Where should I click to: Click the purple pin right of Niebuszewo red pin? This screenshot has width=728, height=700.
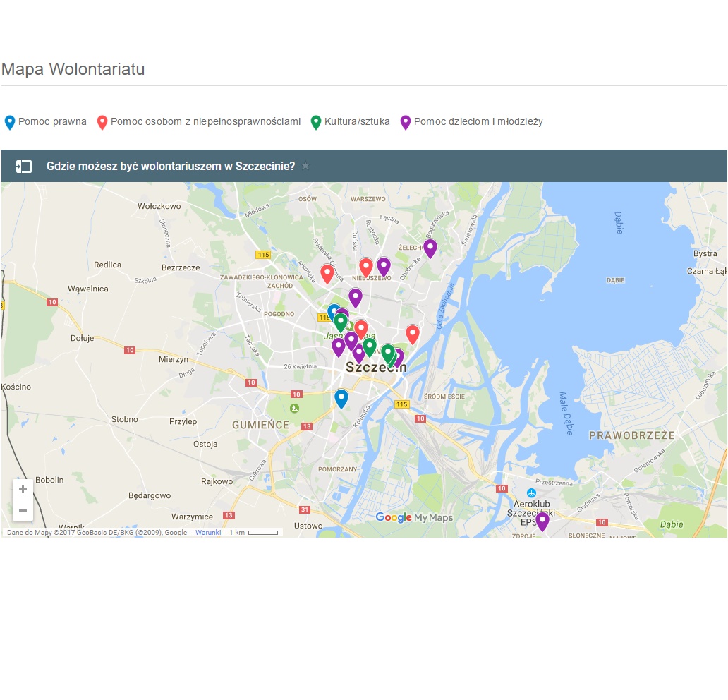[384, 267]
